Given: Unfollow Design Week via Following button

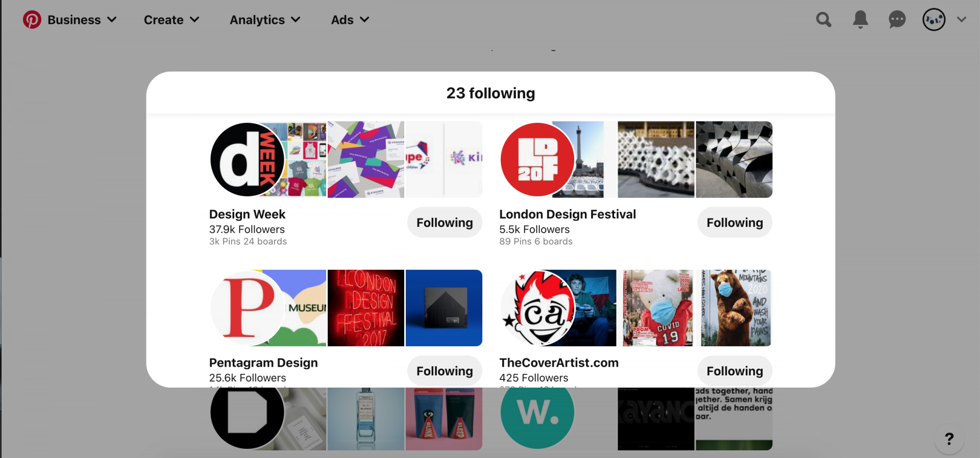Looking at the screenshot, I should pos(445,222).
